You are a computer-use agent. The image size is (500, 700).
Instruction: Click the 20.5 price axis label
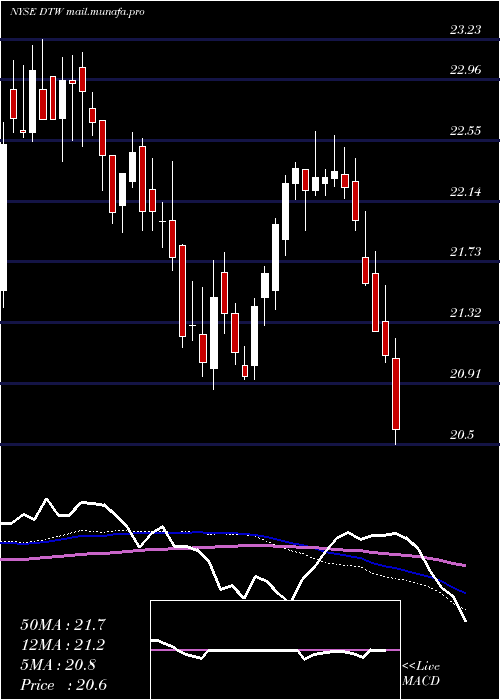(x=462, y=435)
